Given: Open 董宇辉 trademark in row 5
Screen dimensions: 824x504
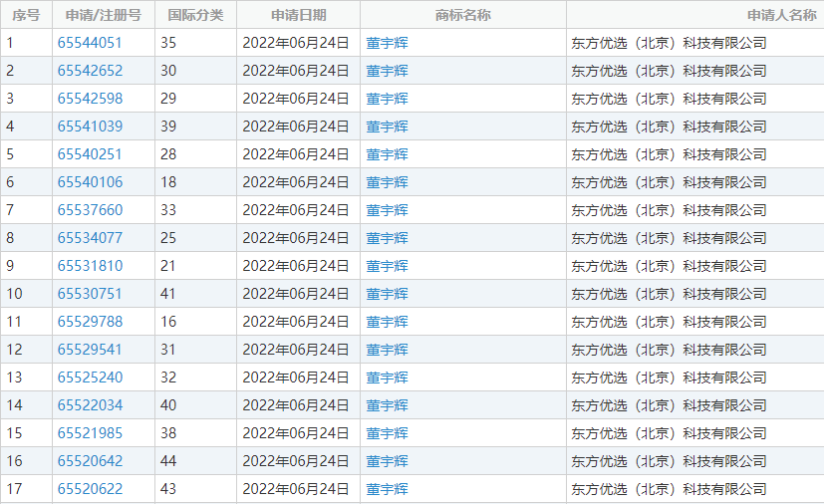Looking at the screenshot, I should click(388, 154).
